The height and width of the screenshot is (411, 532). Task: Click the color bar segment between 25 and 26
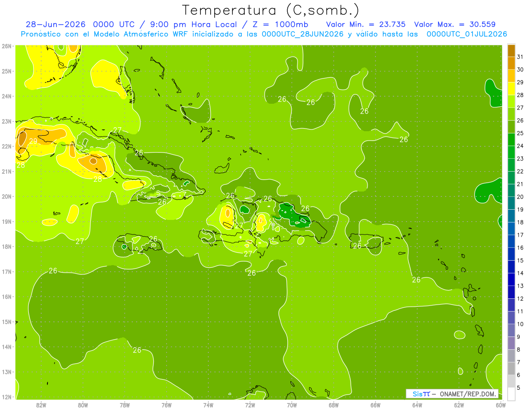(511, 127)
